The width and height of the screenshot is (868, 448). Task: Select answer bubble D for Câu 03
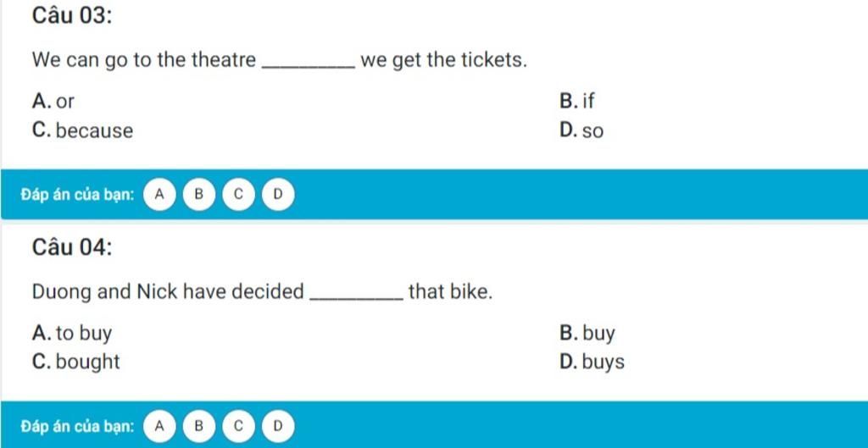click(x=278, y=194)
